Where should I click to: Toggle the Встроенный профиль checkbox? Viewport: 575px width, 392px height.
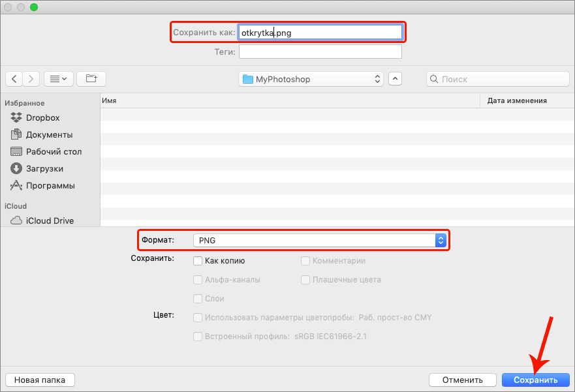pyautogui.click(x=198, y=337)
